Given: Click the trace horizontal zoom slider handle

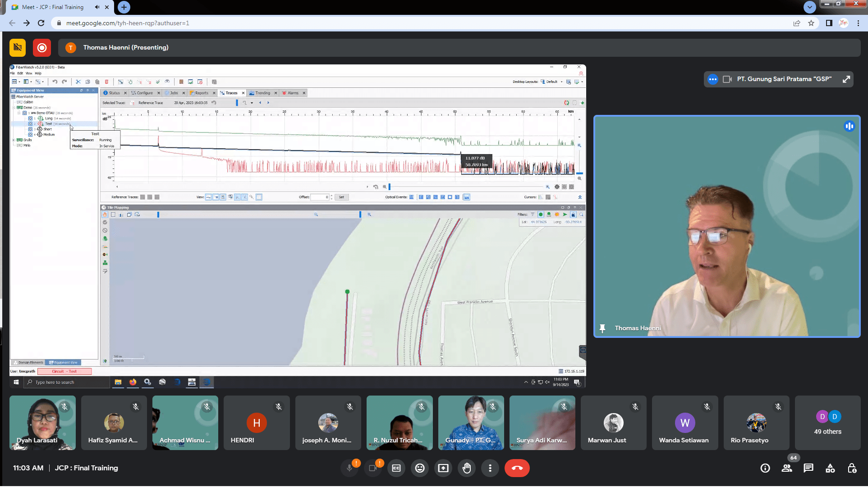Looking at the screenshot, I should click(x=390, y=187).
